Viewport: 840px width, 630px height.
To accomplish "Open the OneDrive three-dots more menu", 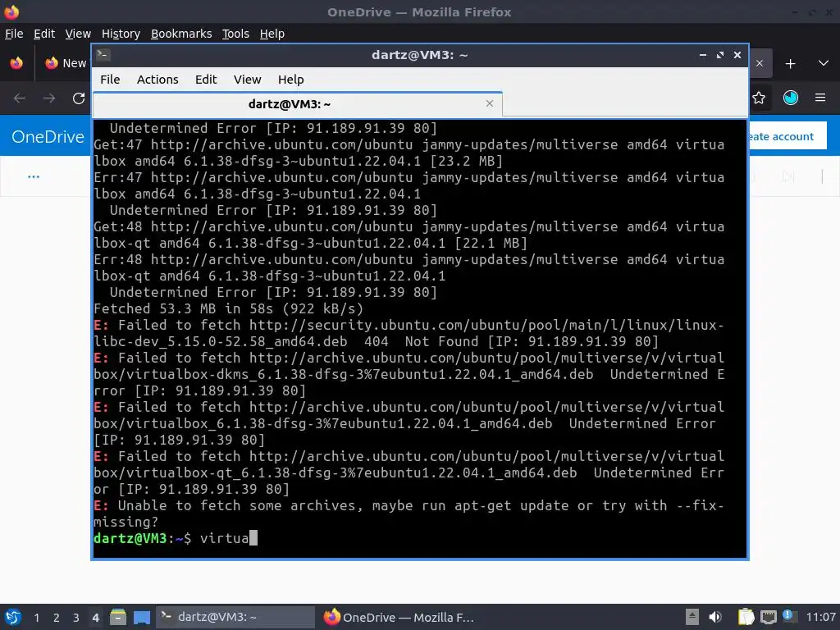I will click(33, 177).
